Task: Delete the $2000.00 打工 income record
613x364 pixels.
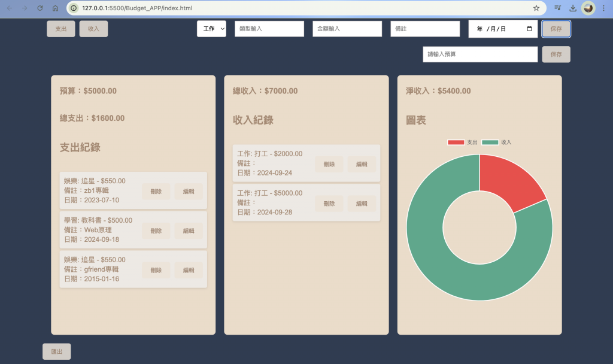Action: (x=329, y=164)
